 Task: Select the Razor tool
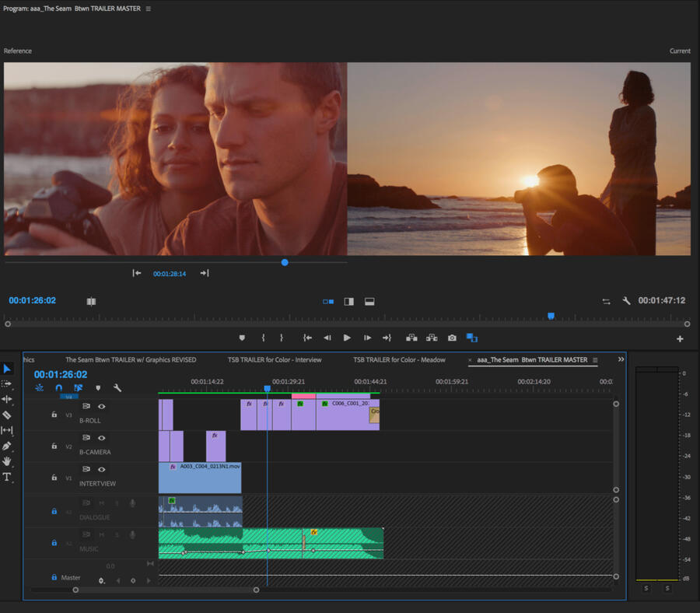(x=7, y=415)
